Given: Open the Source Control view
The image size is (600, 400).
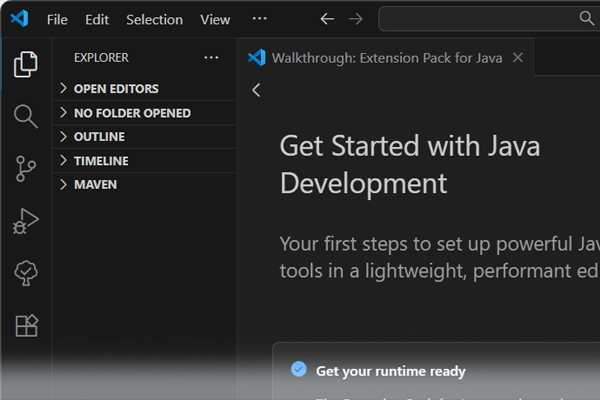Looking at the screenshot, I should [26, 169].
